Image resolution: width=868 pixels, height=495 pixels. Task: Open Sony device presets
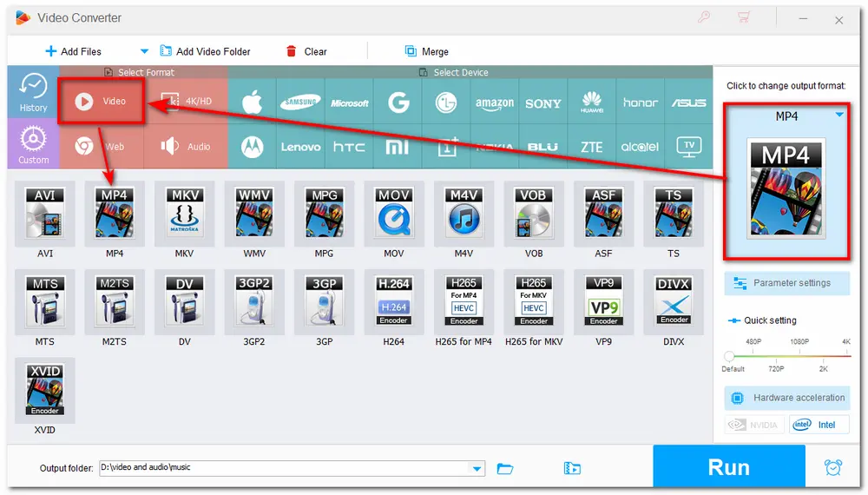click(x=543, y=102)
